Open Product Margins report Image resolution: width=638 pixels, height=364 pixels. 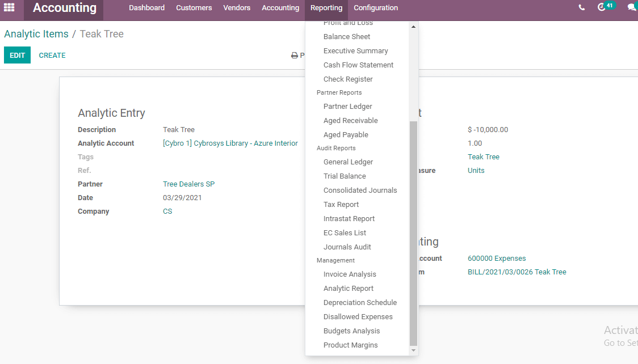click(350, 345)
